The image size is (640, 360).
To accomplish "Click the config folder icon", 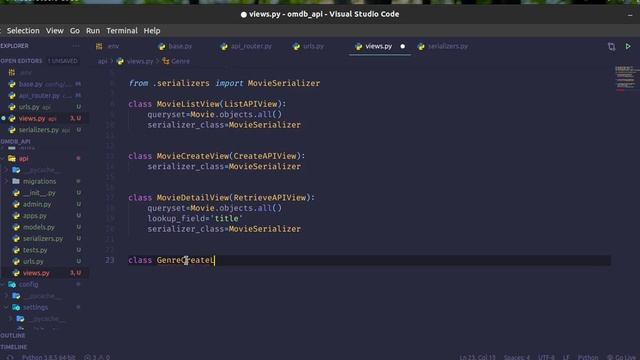I will (12, 284).
